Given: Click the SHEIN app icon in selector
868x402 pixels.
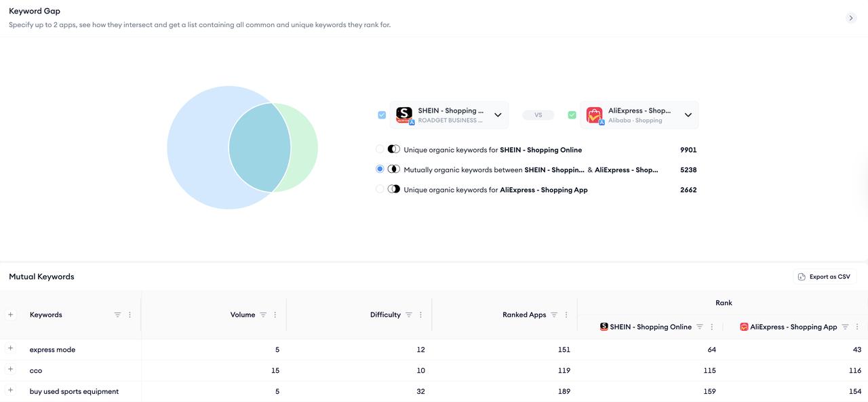Looking at the screenshot, I should coord(404,115).
